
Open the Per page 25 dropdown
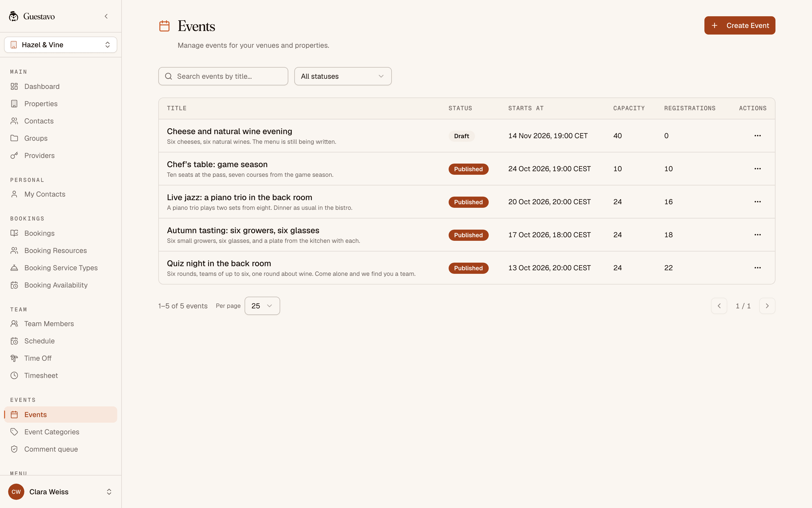pos(262,306)
